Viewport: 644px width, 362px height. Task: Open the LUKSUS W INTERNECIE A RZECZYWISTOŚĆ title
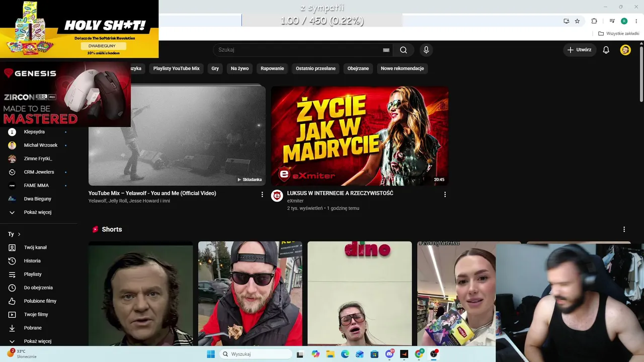pyautogui.click(x=340, y=193)
